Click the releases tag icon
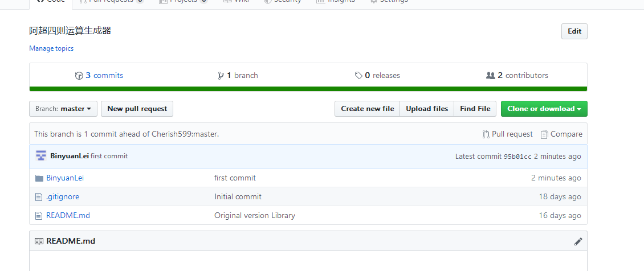644x271 pixels. coord(358,76)
